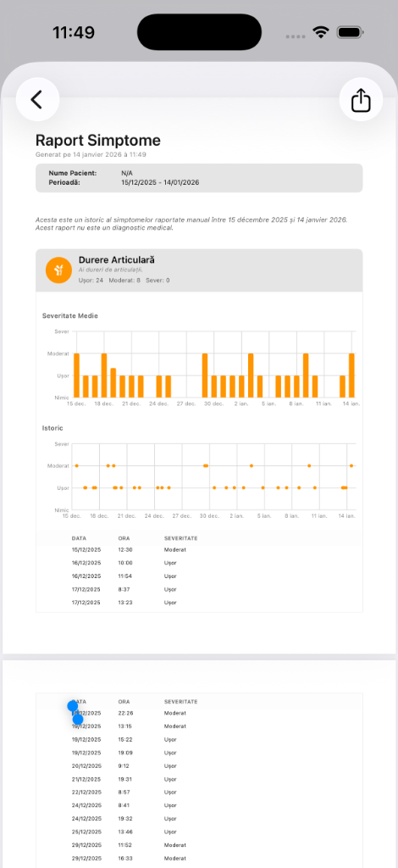Viewport: 398px width, 868px height.
Task: Tap the 19/12/2025 15:22 Ușor entry
Action: (x=199, y=739)
